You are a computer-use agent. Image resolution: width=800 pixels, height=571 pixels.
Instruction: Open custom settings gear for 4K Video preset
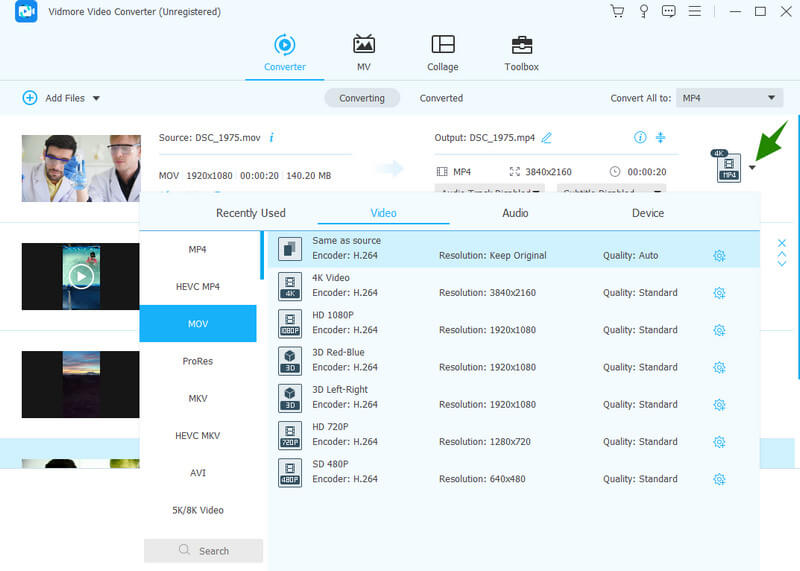719,293
